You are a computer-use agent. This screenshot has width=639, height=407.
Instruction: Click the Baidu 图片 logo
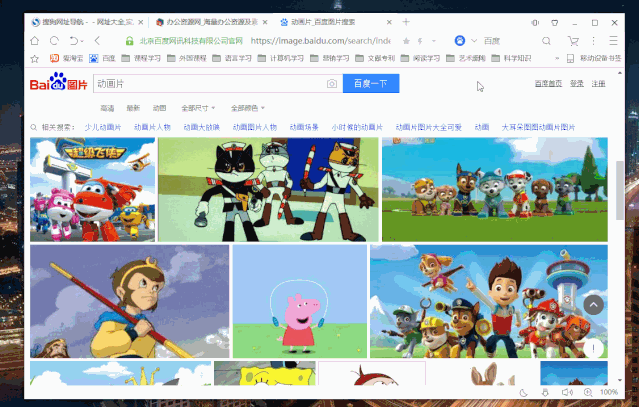tap(59, 81)
